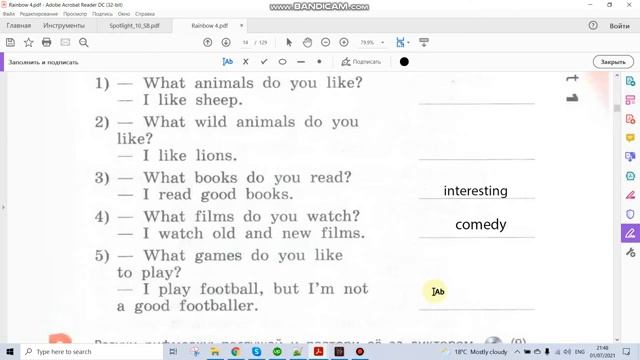Open the Просмотр menu

pos(75,14)
